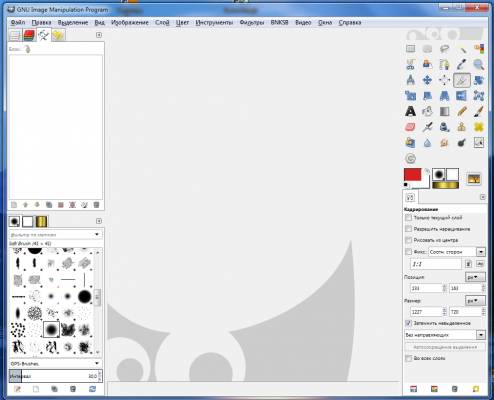494x400 pixels.
Task: Select the Scale tool
Action: pyautogui.click(x=410, y=96)
